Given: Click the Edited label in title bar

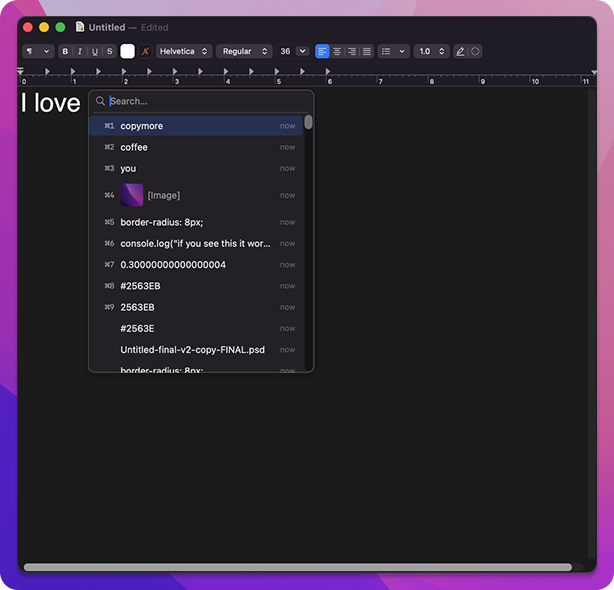Looking at the screenshot, I should tap(155, 27).
